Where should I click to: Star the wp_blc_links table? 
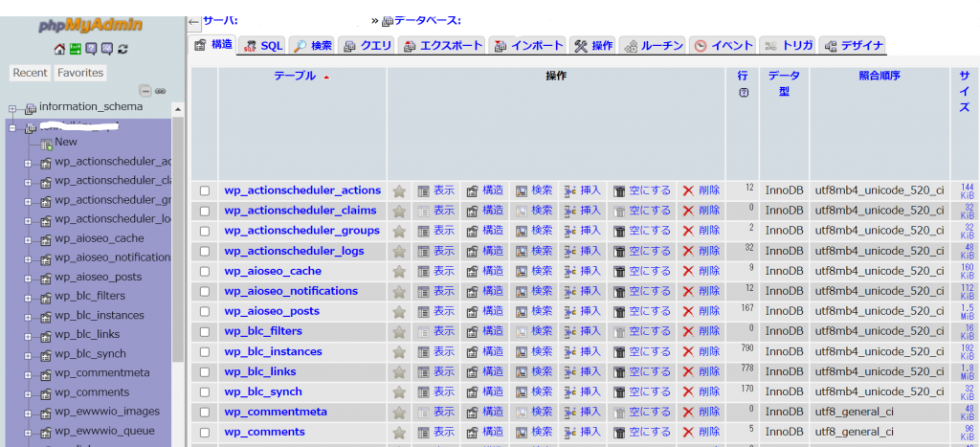tap(399, 372)
